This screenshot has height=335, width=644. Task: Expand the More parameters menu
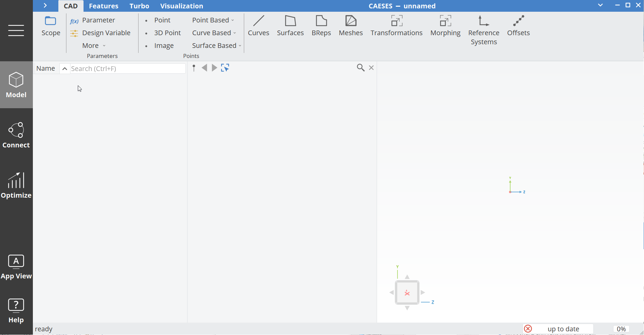[94, 46]
